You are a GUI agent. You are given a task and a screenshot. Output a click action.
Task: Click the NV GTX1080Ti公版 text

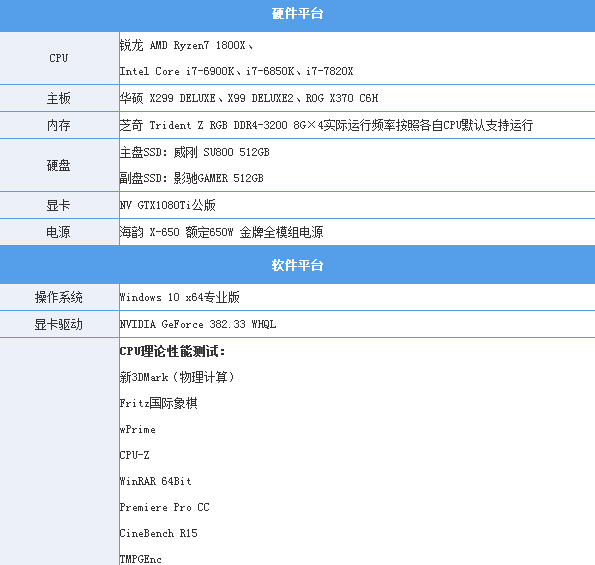[x=167, y=205]
